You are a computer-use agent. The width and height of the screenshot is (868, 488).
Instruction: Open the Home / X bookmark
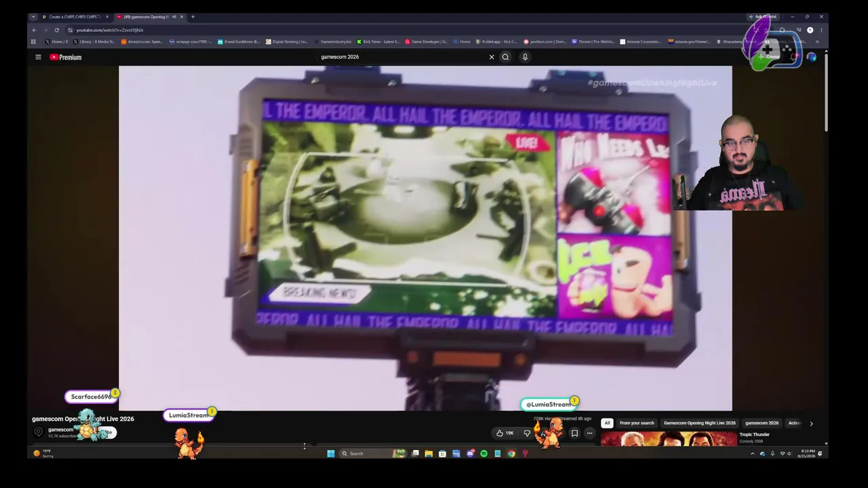click(57, 41)
